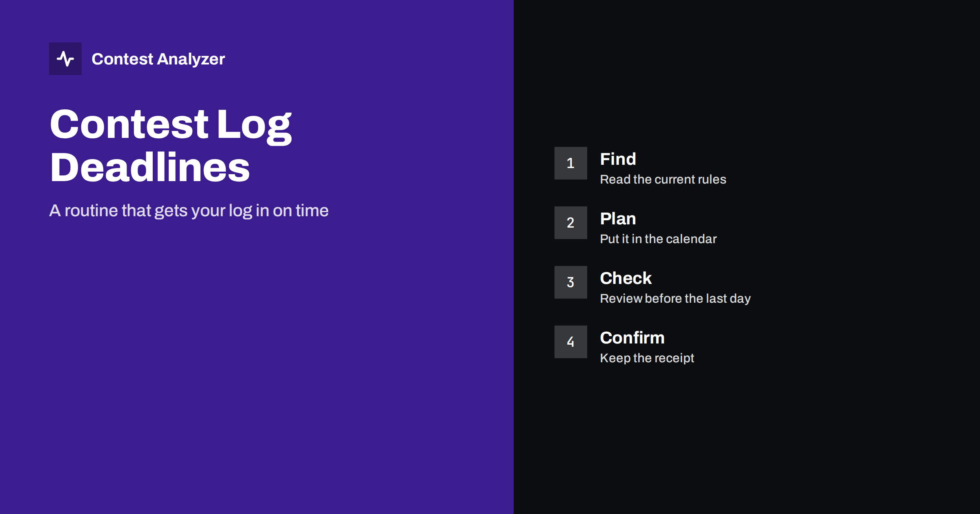Select the step number 4 box

click(x=570, y=342)
